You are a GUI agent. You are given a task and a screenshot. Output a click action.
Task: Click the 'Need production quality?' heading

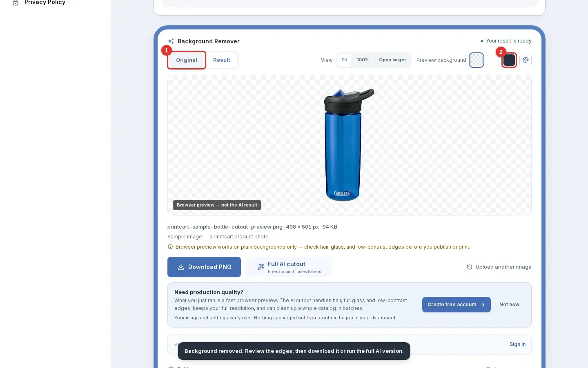[209, 292]
